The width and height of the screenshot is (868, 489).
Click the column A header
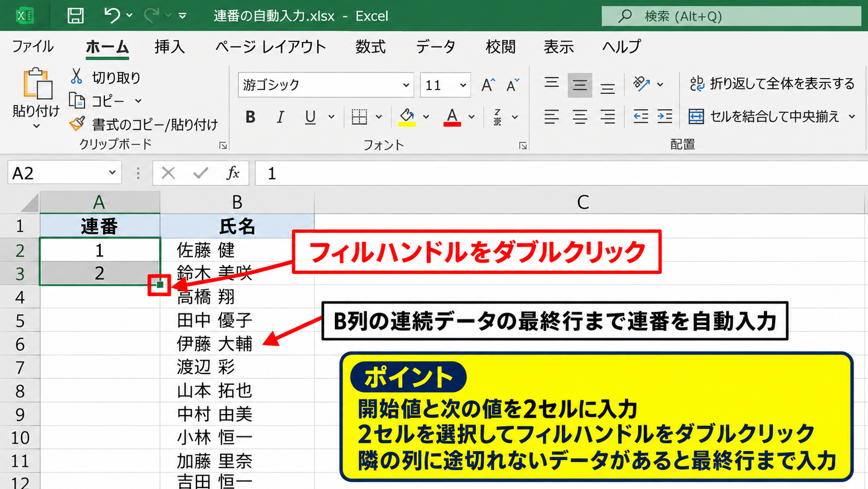pyautogui.click(x=99, y=202)
